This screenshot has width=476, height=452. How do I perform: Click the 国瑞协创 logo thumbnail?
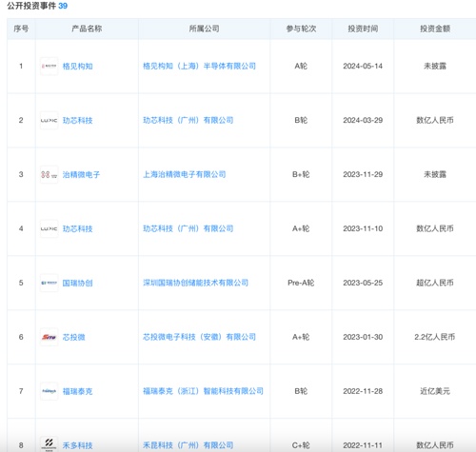click(x=50, y=283)
